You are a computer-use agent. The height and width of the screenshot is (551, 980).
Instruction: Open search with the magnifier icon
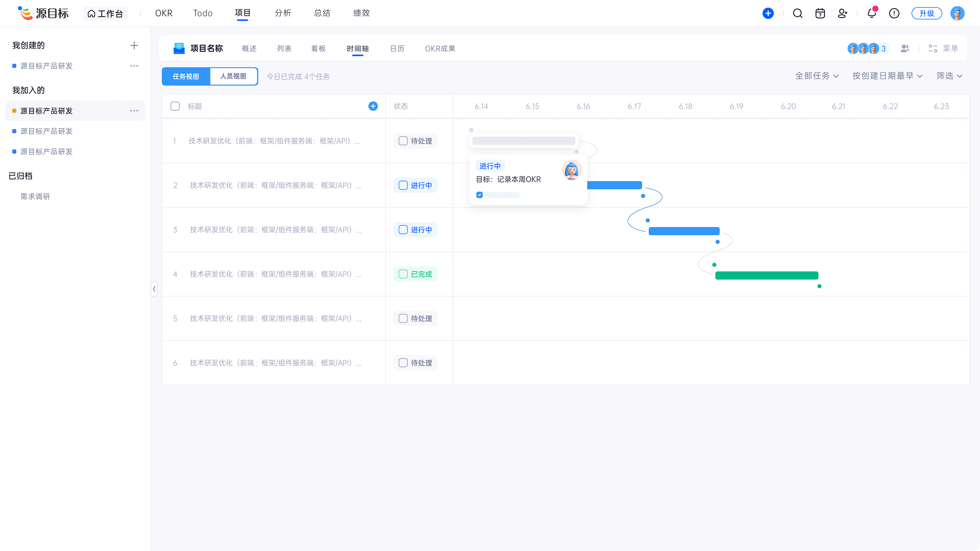pyautogui.click(x=797, y=13)
